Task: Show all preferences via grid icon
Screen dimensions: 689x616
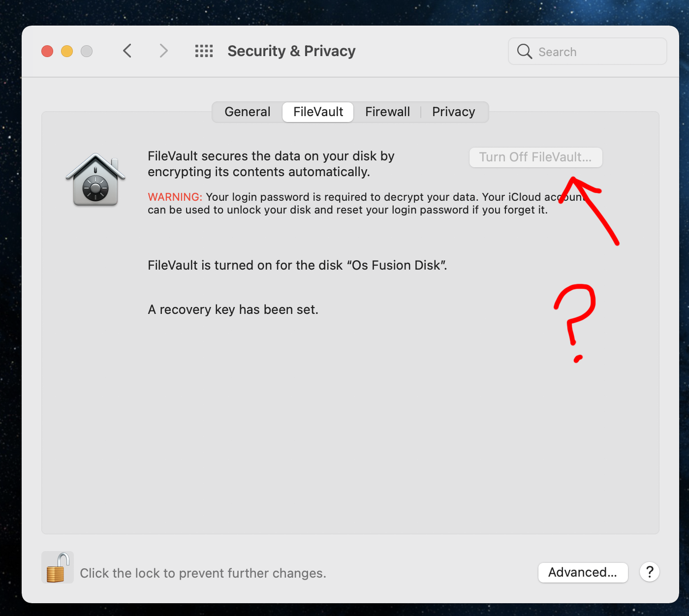Action: tap(204, 51)
